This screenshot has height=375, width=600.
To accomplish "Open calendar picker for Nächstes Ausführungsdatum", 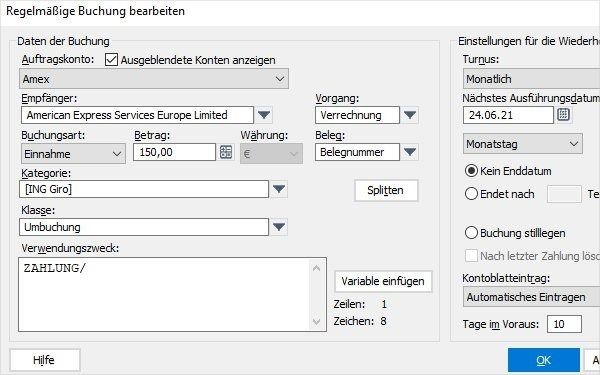I will [x=563, y=114].
